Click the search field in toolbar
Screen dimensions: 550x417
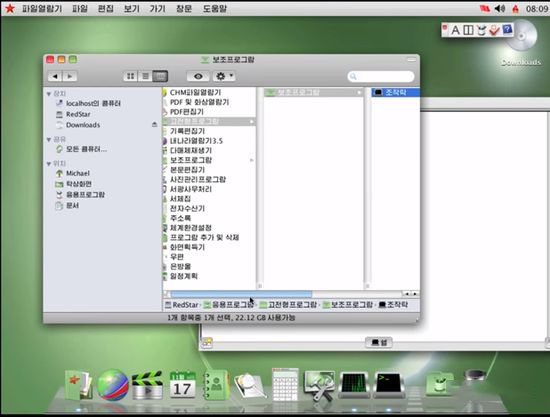click(x=381, y=76)
